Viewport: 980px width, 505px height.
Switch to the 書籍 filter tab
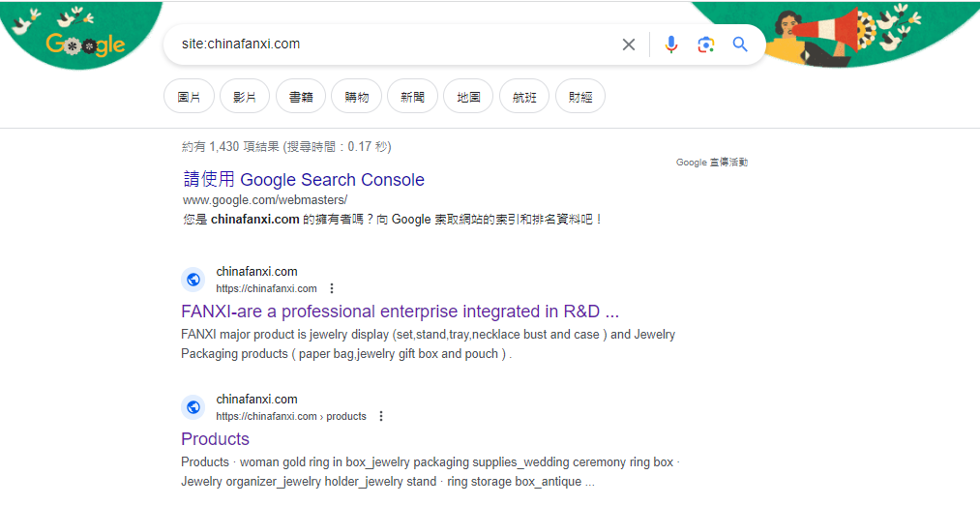click(x=301, y=96)
